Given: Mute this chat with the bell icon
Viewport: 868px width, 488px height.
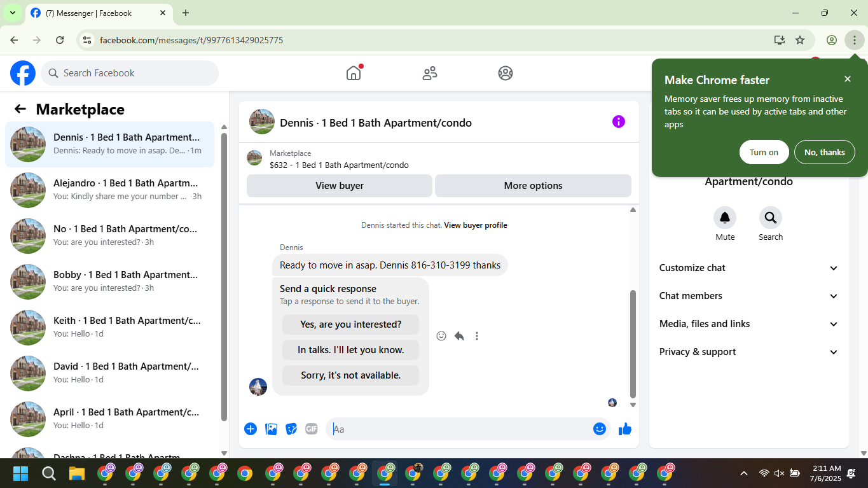Looking at the screenshot, I should [x=725, y=218].
